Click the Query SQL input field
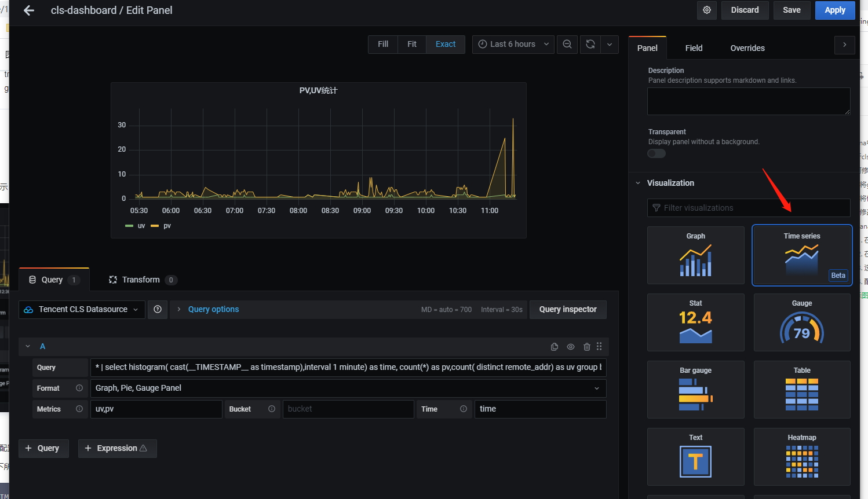 tap(348, 368)
